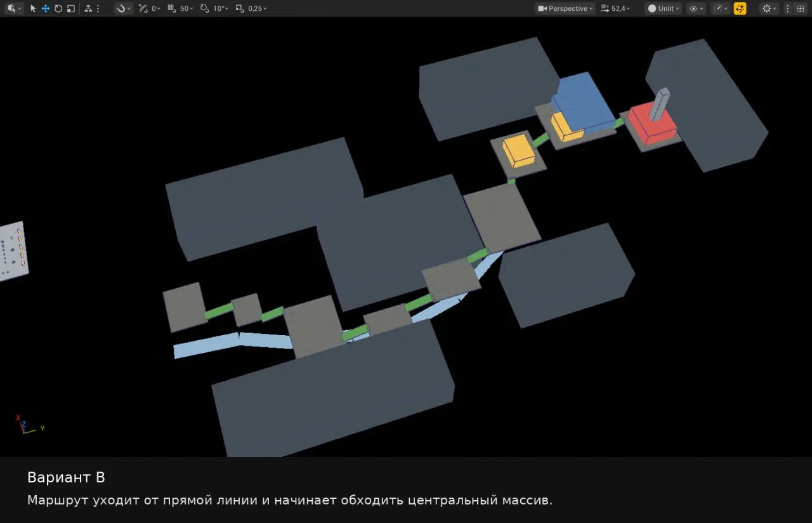The height and width of the screenshot is (523, 812).
Task: Click the XYZ axis orientation gizmo
Action: pos(28,425)
